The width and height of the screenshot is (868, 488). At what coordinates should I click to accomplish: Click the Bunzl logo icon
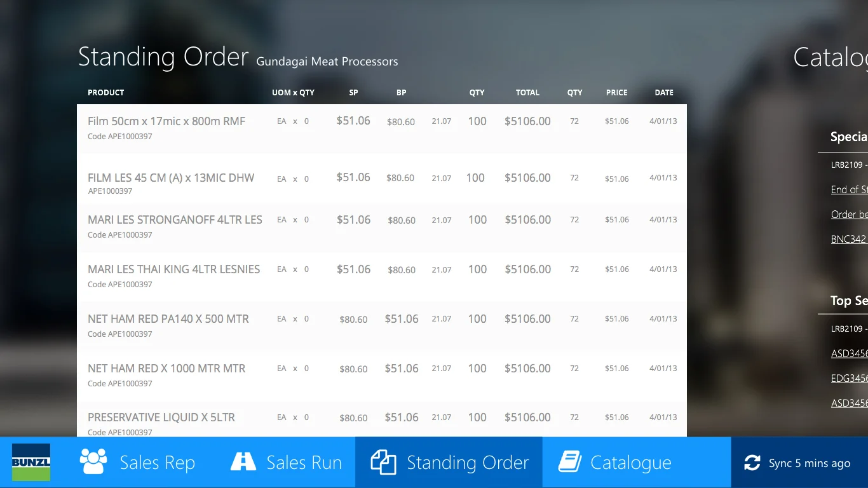(31, 462)
